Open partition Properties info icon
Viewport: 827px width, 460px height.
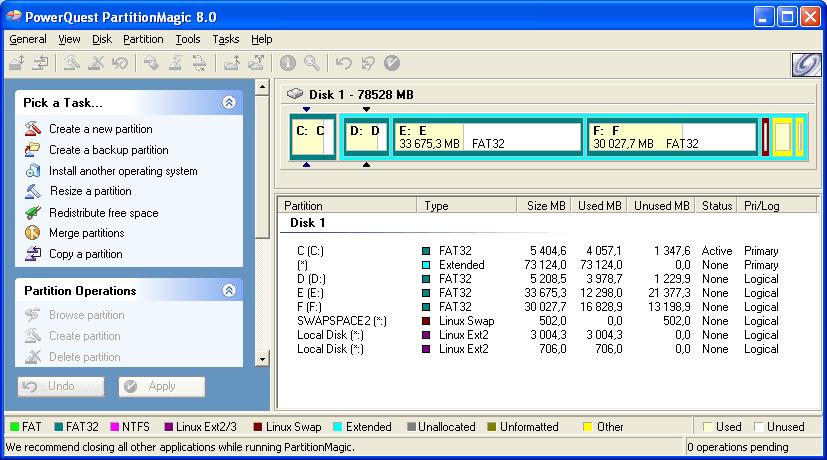click(x=287, y=63)
